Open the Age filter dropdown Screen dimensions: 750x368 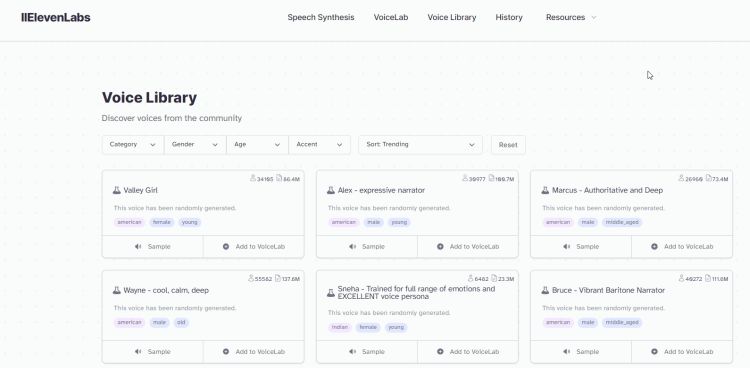[257, 145]
